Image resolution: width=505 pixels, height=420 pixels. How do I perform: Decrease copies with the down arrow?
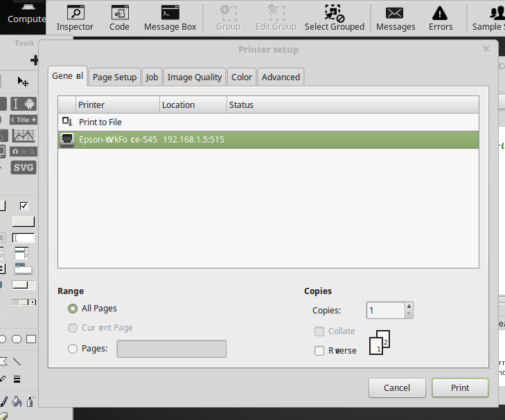point(409,314)
